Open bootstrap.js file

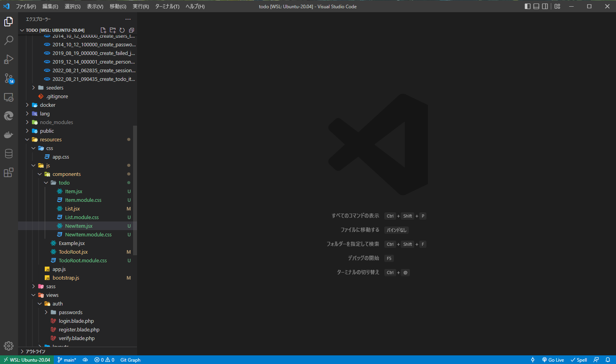(x=77, y=278)
